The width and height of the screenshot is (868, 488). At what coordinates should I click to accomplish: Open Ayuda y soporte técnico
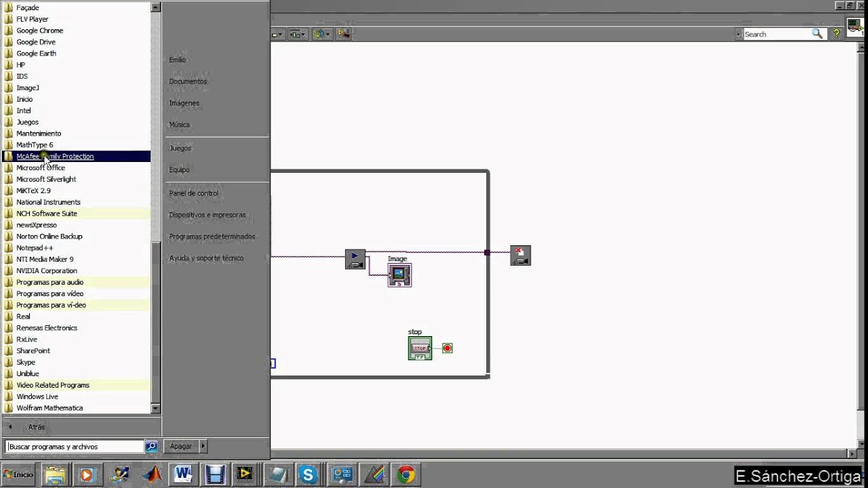pos(205,258)
